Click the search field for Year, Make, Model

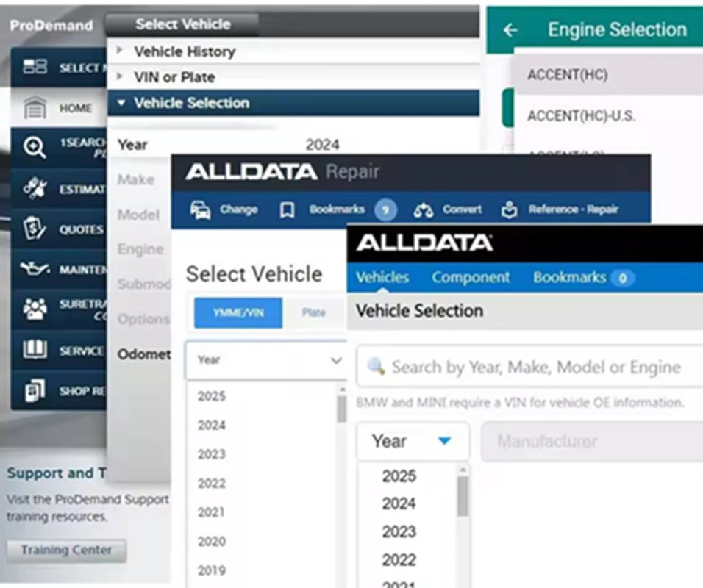click(528, 367)
